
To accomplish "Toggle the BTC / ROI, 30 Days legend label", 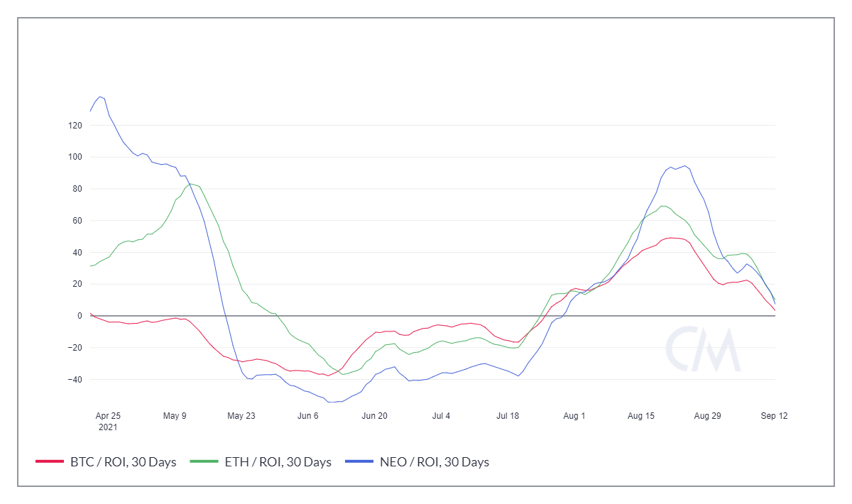I will point(123,462).
